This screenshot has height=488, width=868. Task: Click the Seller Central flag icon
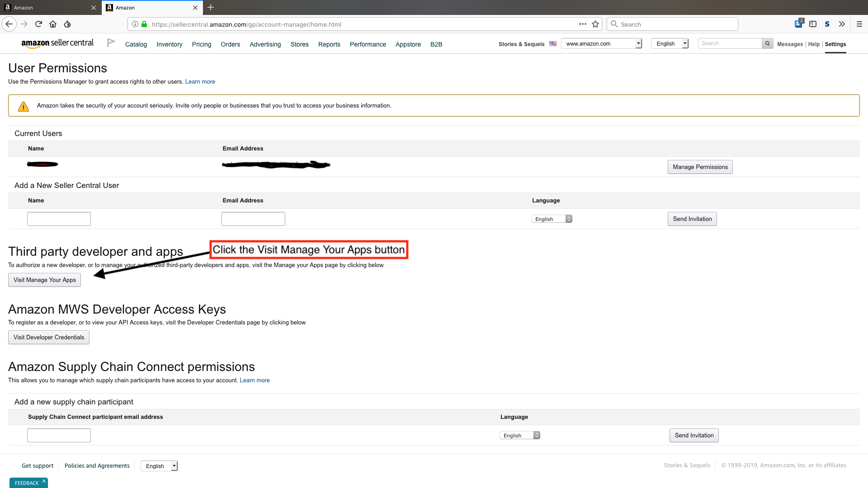(x=111, y=43)
